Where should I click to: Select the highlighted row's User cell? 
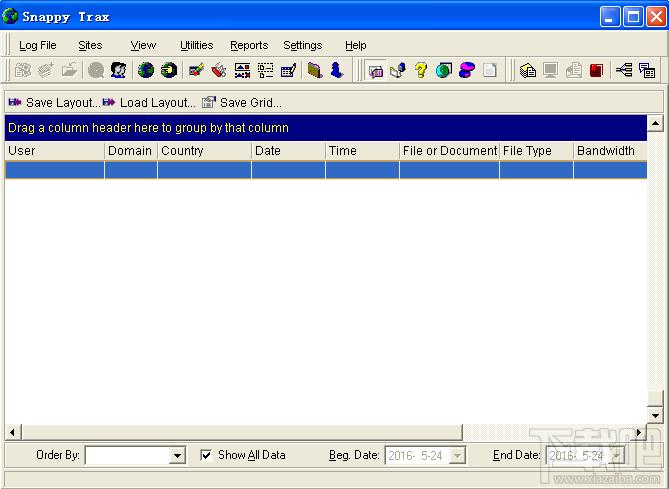pyautogui.click(x=55, y=170)
